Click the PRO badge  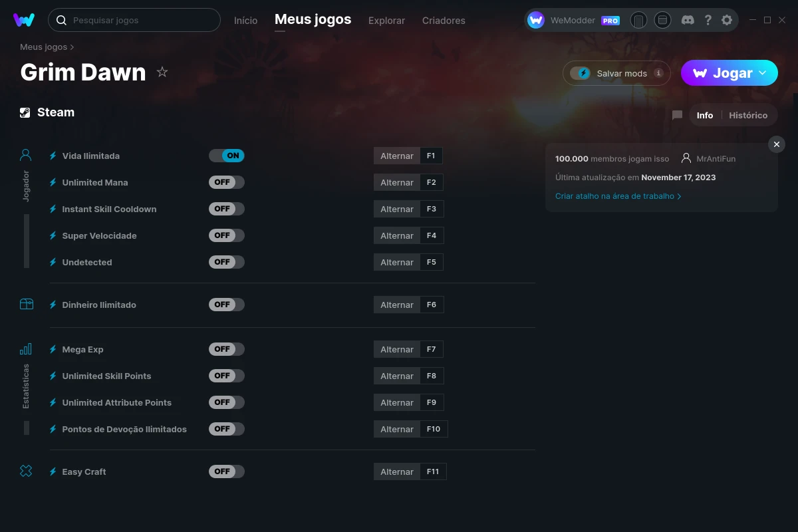point(610,21)
